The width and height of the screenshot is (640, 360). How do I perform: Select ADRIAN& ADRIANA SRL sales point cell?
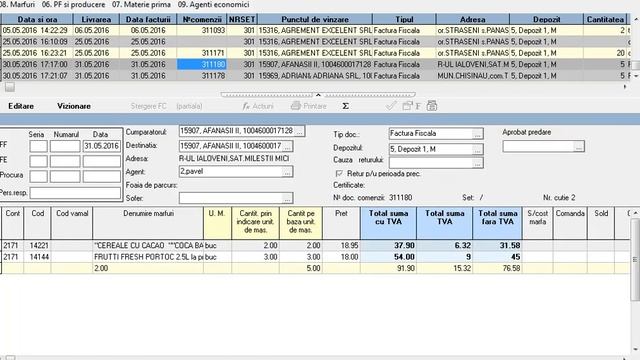tap(315, 76)
